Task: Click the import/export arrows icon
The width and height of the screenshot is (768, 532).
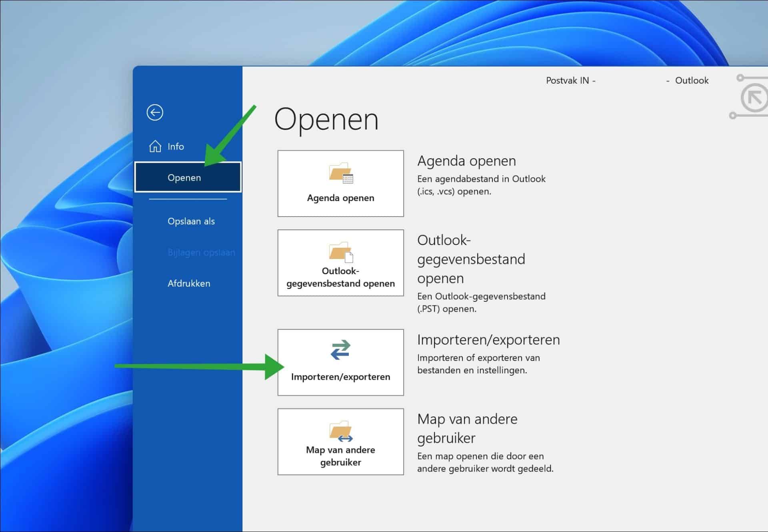Action: pos(340,350)
